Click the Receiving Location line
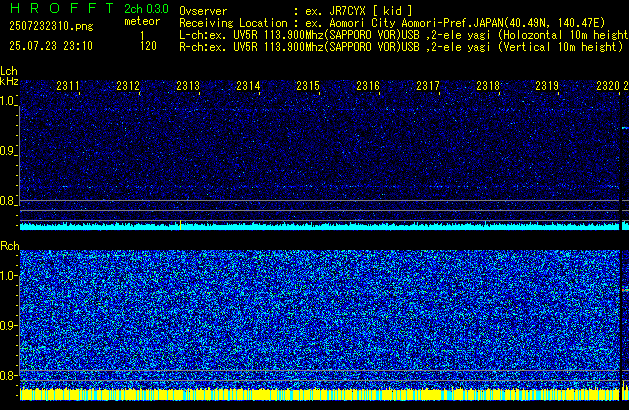 coord(392,23)
